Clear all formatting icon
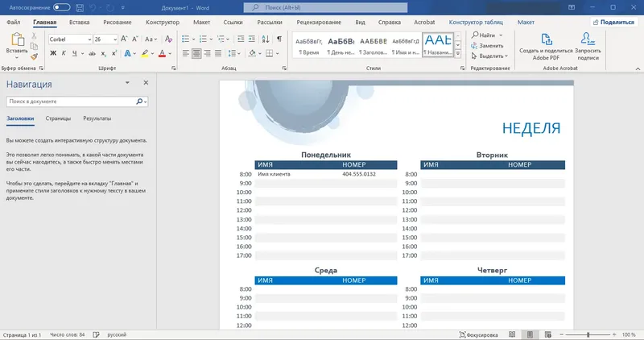The image size is (644, 340). pos(168,39)
